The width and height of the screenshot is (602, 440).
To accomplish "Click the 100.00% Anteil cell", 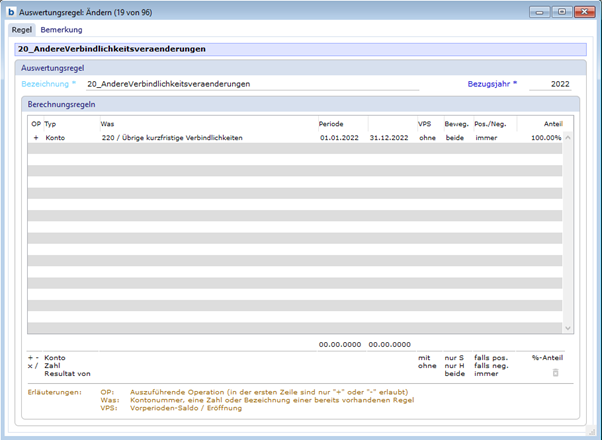I will pos(545,137).
